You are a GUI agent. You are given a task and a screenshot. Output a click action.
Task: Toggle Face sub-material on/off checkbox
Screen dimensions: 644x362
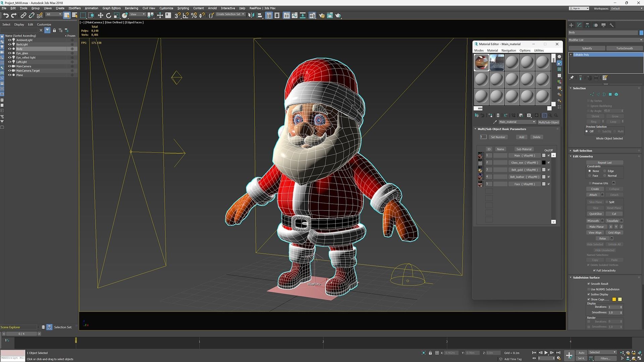click(x=549, y=184)
